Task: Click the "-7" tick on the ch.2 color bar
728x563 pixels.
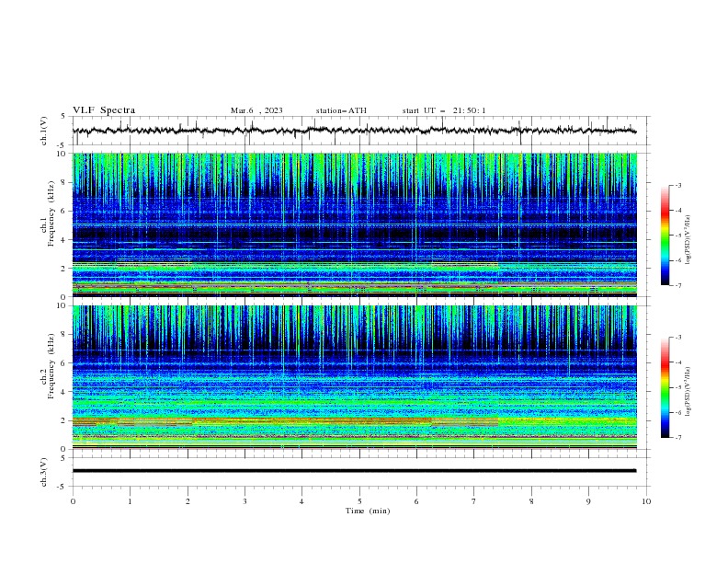Action: [x=677, y=438]
